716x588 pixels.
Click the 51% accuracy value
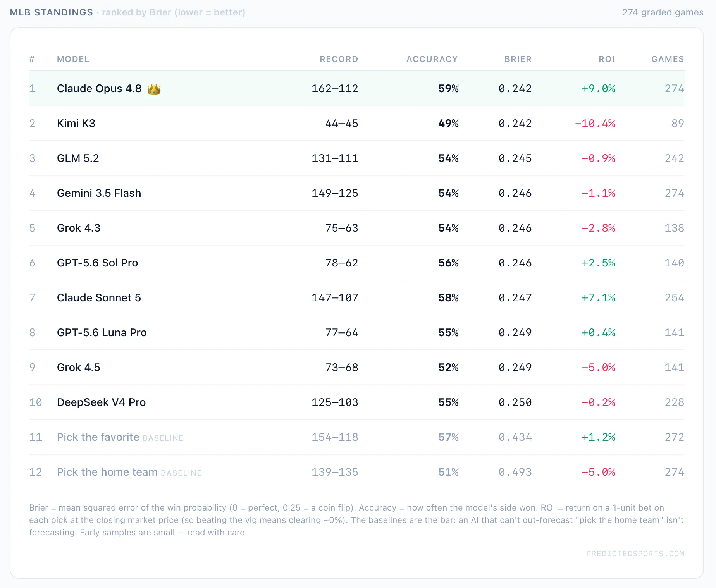coord(448,472)
